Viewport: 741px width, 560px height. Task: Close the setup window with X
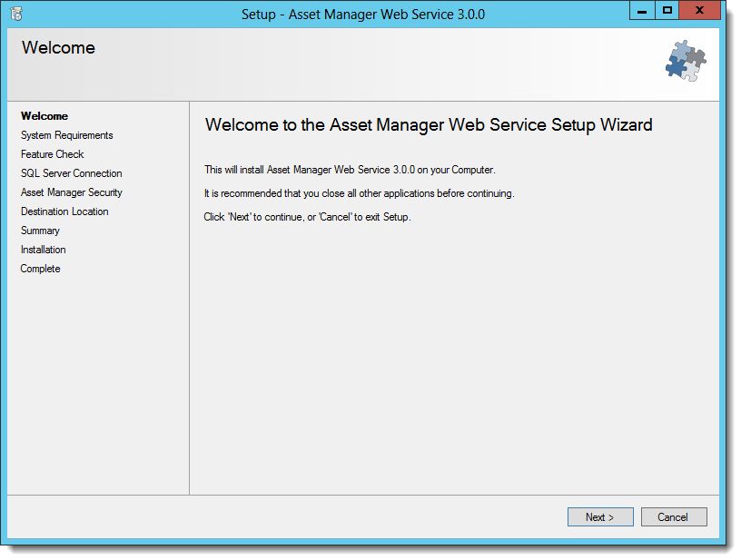[699, 10]
